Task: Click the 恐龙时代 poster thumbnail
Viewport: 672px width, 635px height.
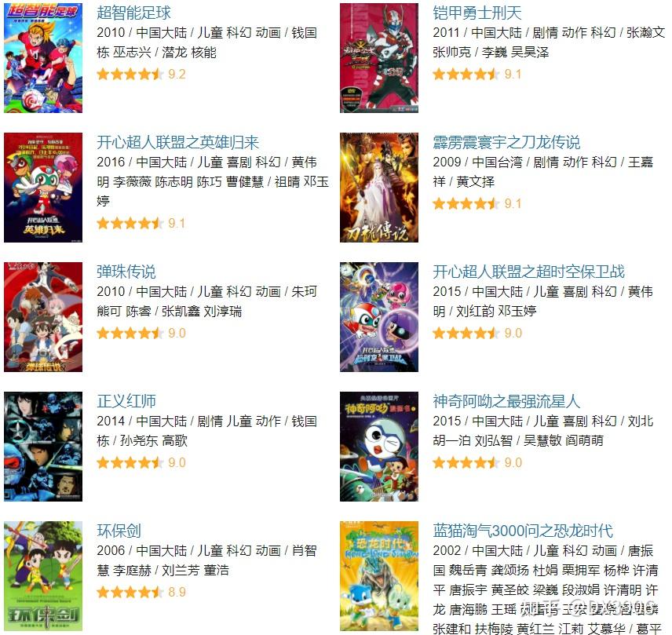Action: [x=379, y=576]
